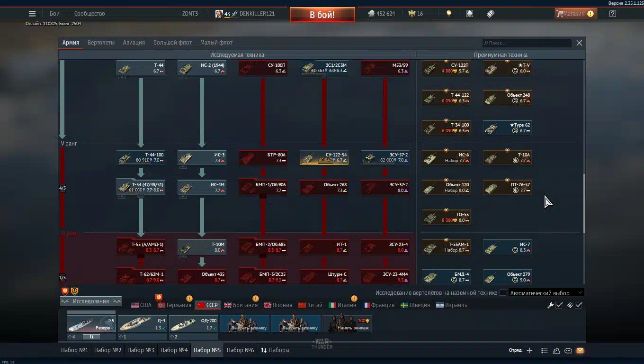Open the DENKILLER121 player profile
This screenshot has width=644, height=364.
point(245,14)
